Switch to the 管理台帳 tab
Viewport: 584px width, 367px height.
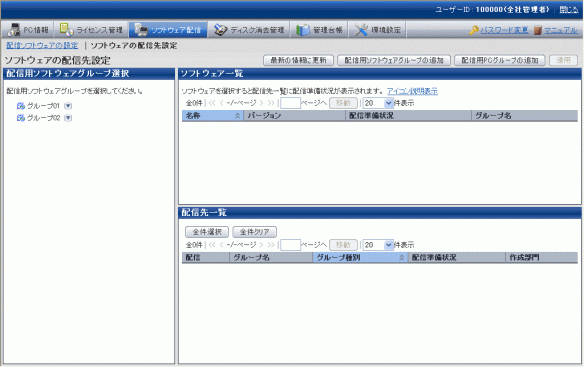click(319, 30)
